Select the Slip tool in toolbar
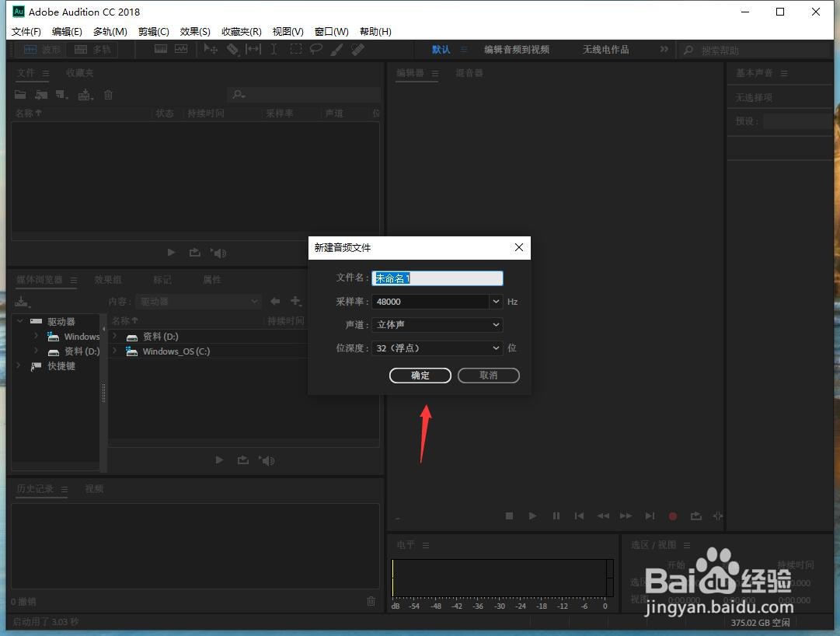Image resolution: width=840 pixels, height=636 pixels. [253, 49]
